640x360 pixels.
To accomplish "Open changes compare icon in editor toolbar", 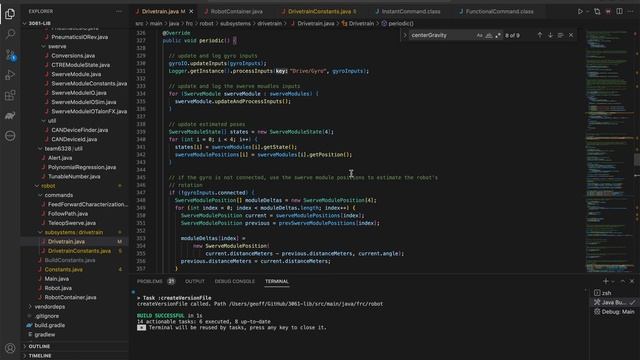I will coord(597,11).
